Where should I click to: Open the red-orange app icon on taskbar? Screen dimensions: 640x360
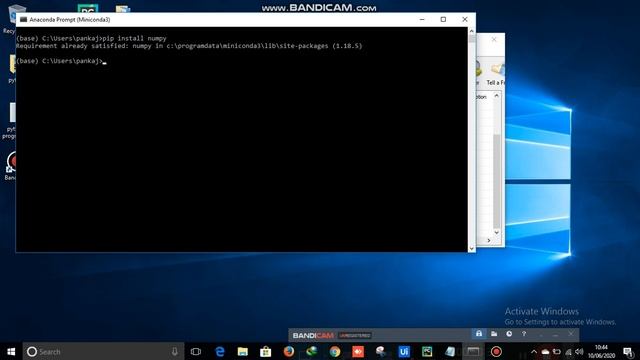coord(358,351)
